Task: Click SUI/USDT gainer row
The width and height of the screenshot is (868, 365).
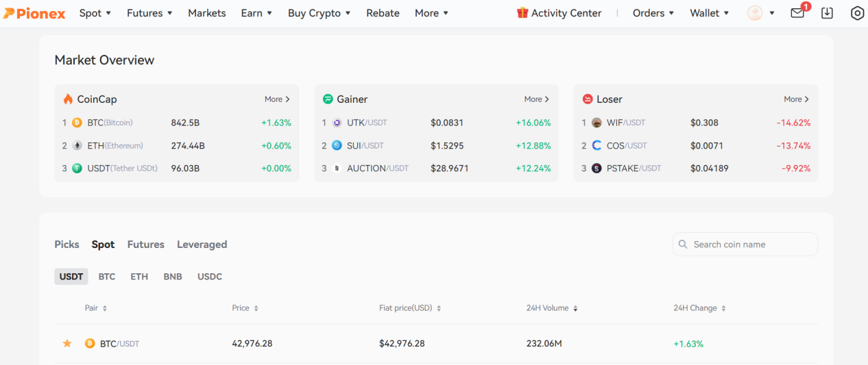Action: pyautogui.click(x=437, y=145)
